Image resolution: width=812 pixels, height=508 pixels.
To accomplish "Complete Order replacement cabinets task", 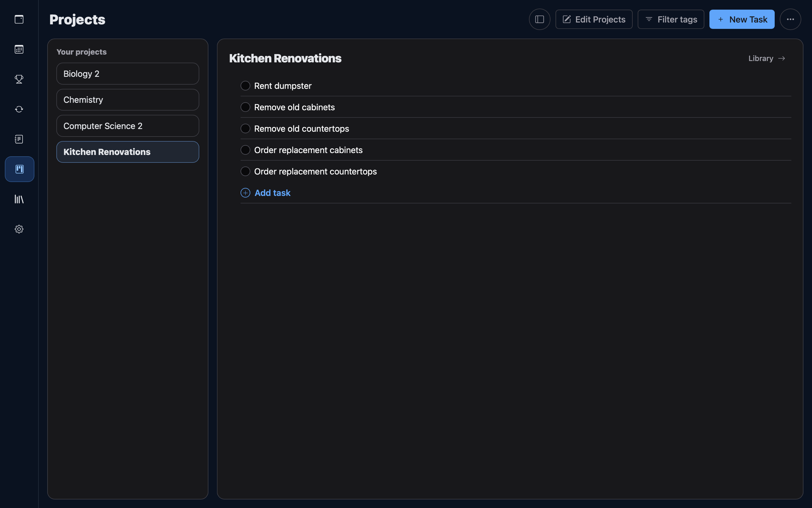I will pos(245,150).
